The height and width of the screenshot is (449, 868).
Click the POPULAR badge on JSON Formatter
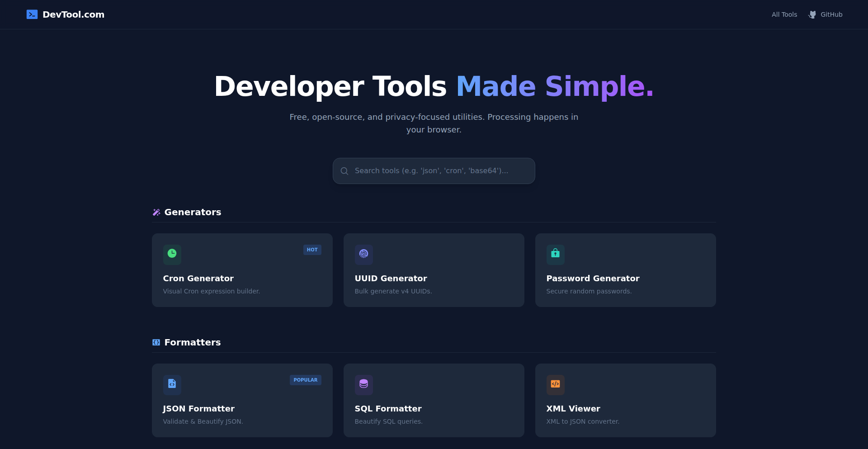306,380
